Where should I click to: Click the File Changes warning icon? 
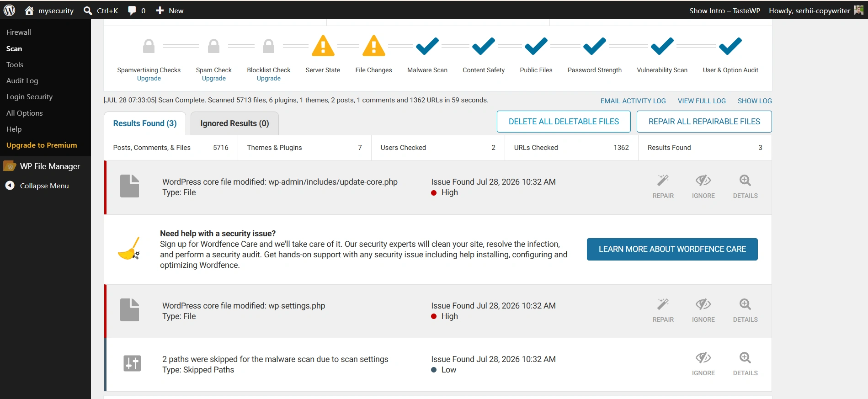coord(374,46)
